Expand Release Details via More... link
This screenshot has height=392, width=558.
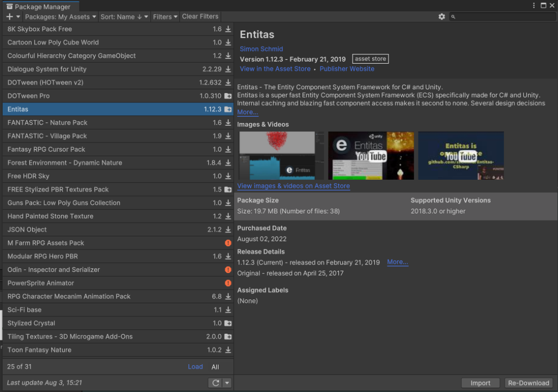pyautogui.click(x=397, y=262)
